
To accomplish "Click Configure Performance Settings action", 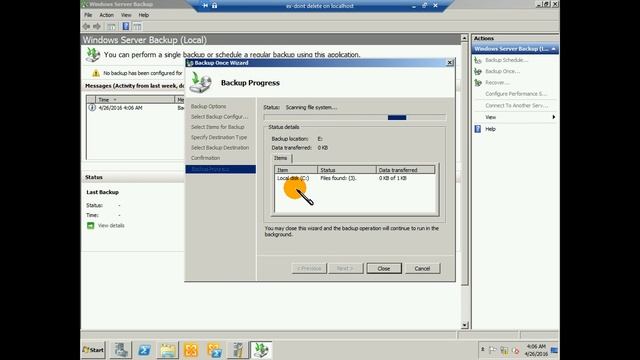I will click(x=516, y=94).
